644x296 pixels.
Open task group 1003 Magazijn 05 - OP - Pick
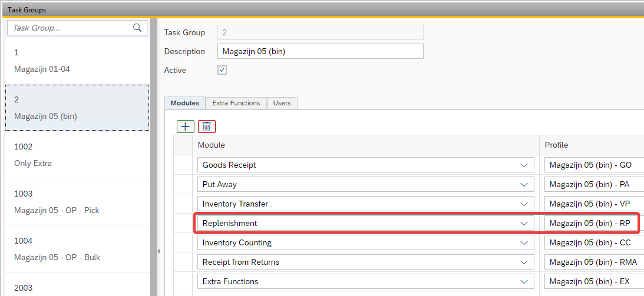pos(77,202)
